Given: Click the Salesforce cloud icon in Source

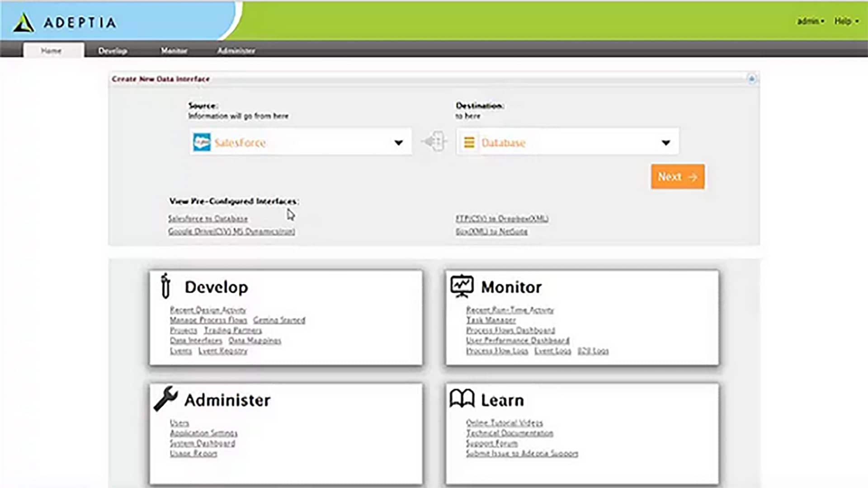Looking at the screenshot, I should [202, 142].
